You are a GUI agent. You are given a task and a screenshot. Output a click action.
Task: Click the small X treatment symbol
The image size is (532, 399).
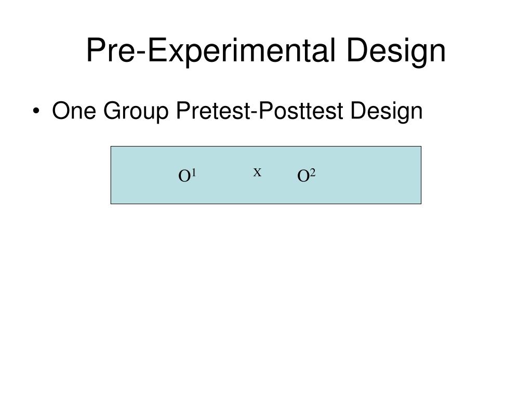click(257, 172)
